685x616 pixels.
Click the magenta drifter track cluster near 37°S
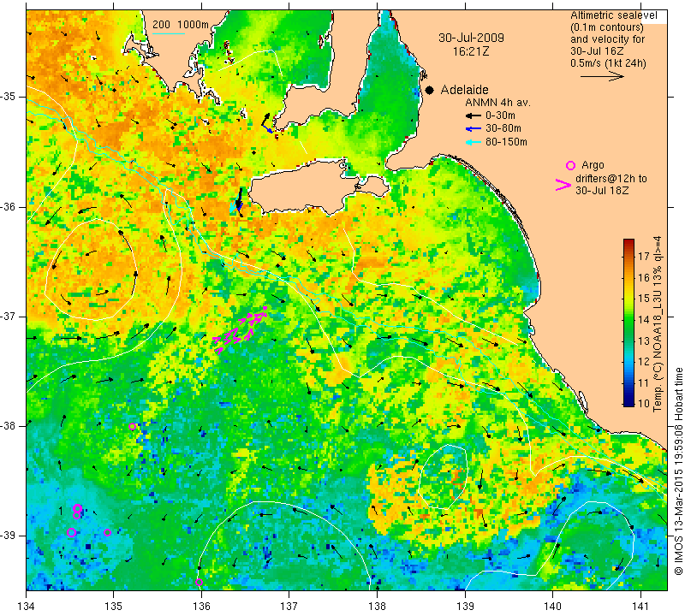240,330
